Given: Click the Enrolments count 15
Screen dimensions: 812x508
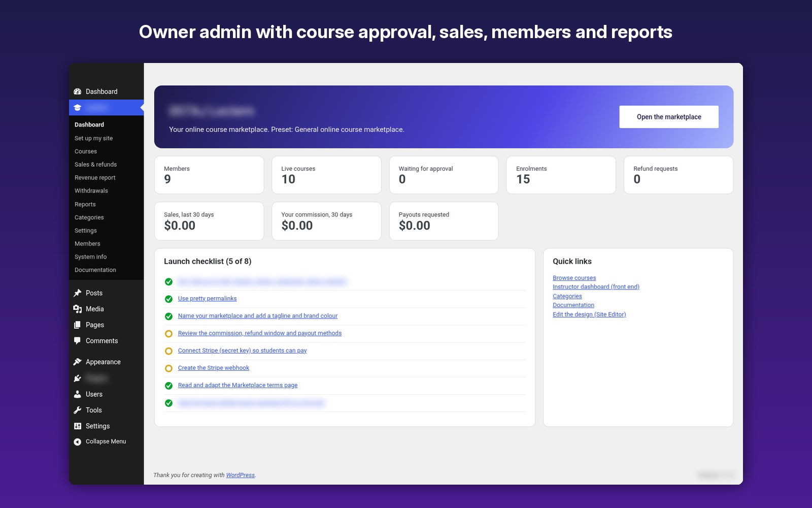Looking at the screenshot, I should point(523,179).
